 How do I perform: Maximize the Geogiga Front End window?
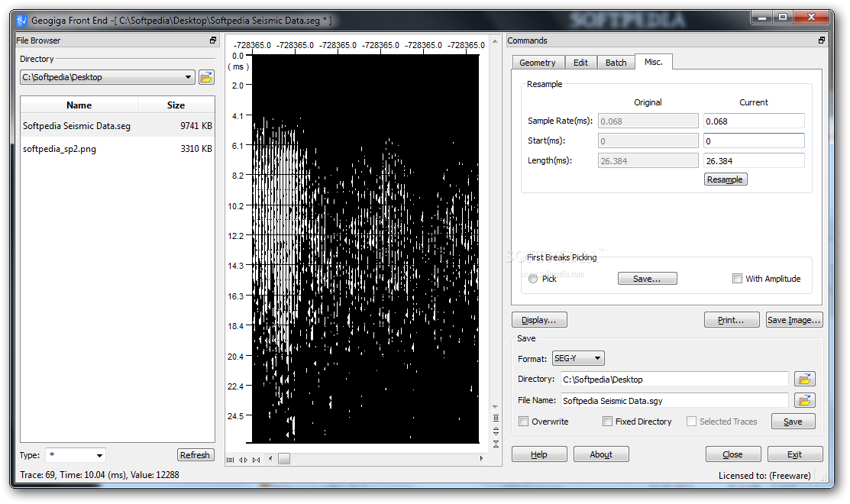point(783,18)
